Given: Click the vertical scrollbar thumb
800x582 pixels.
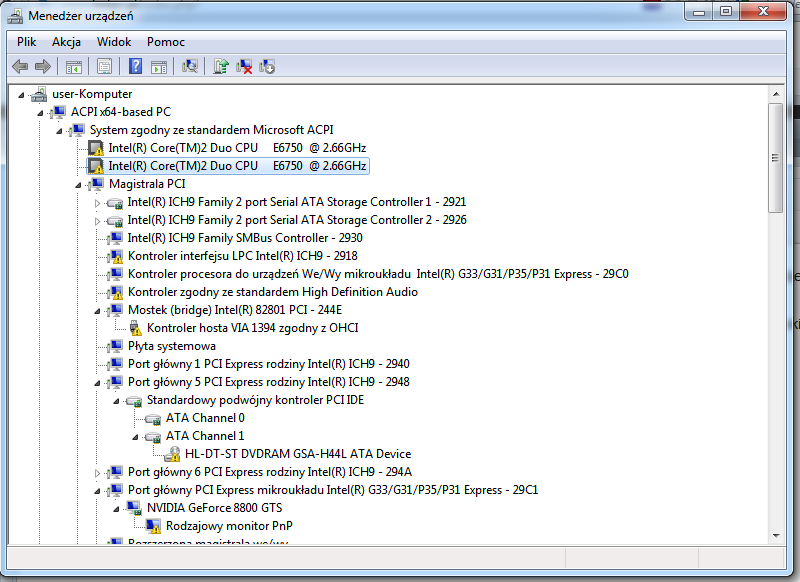Looking at the screenshot, I should 776,158.
